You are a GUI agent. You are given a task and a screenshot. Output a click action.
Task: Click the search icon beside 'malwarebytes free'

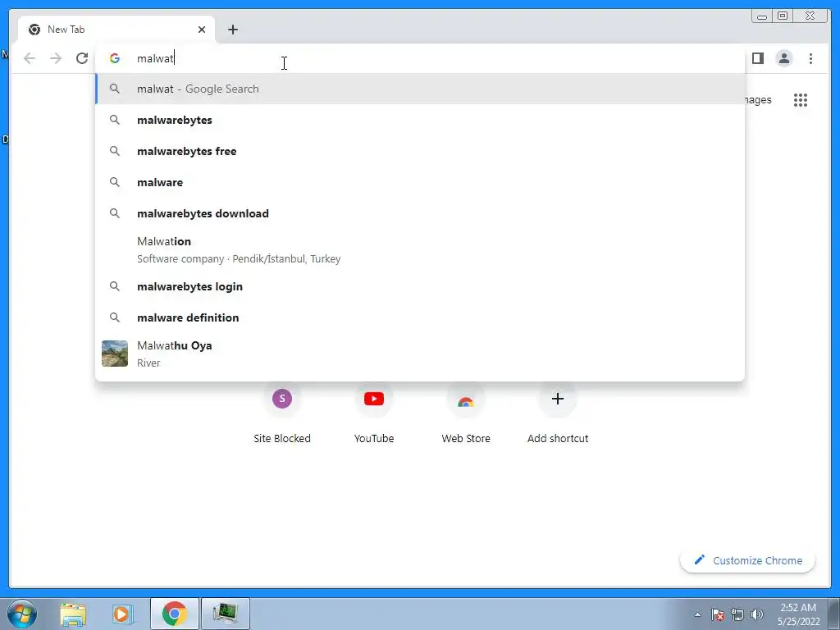(x=115, y=151)
